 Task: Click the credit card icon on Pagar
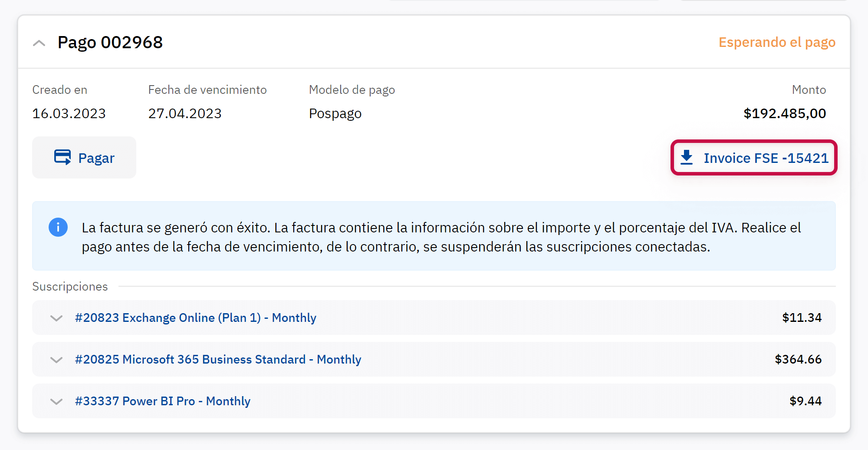coord(62,157)
